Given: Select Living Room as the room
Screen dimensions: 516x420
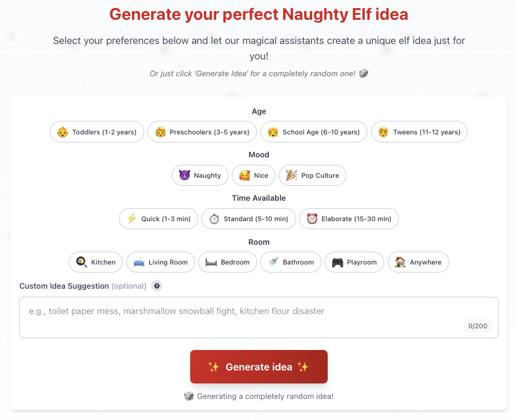Looking at the screenshot, I should (161, 262).
